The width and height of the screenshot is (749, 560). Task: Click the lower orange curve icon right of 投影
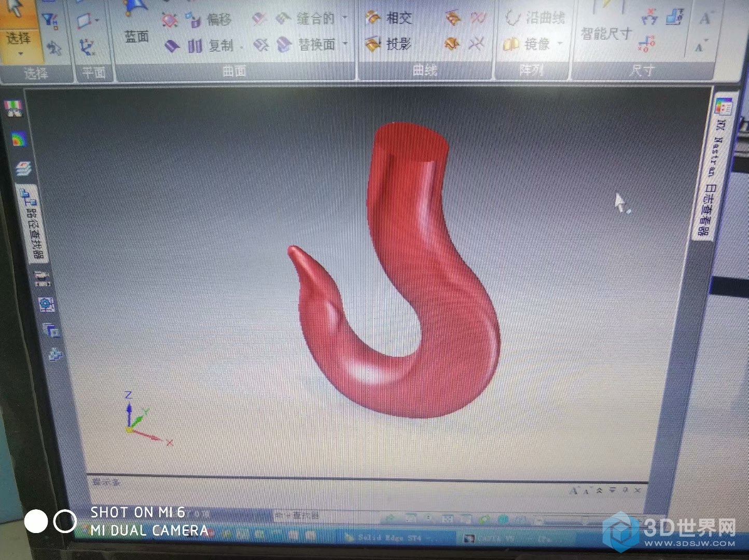point(452,44)
